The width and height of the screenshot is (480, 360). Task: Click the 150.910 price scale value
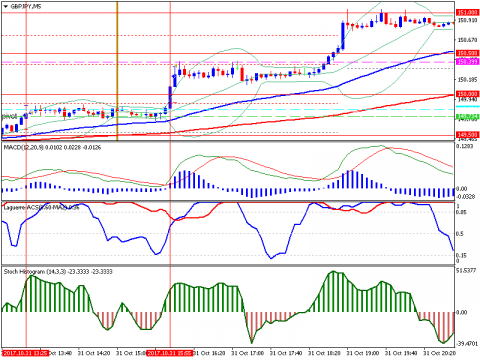click(467, 20)
